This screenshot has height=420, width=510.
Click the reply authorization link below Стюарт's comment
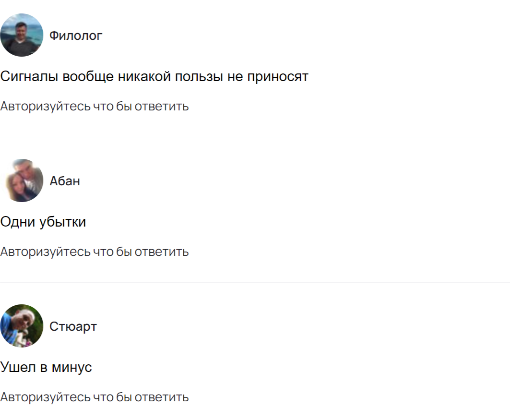[x=95, y=397]
